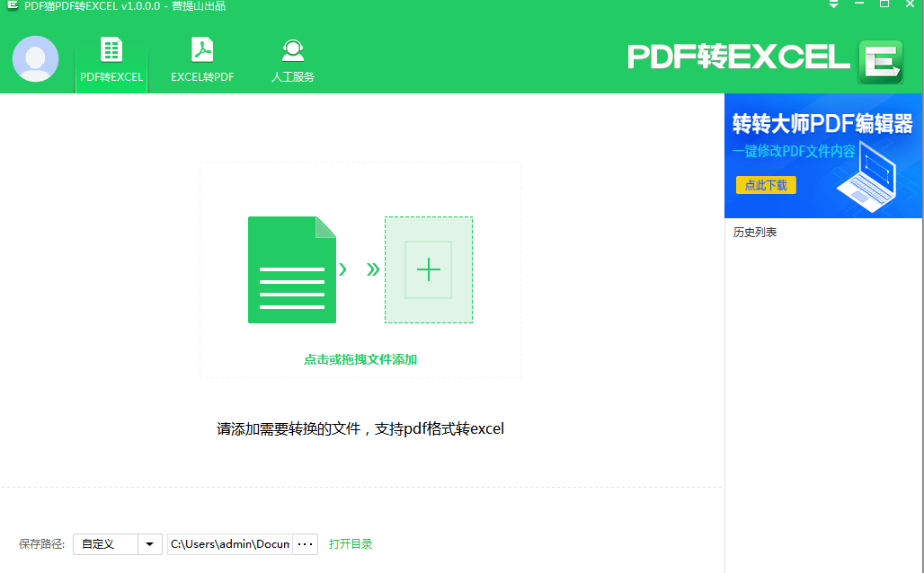
Task: Click the save path input field
Action: click(x=230, y=544)
